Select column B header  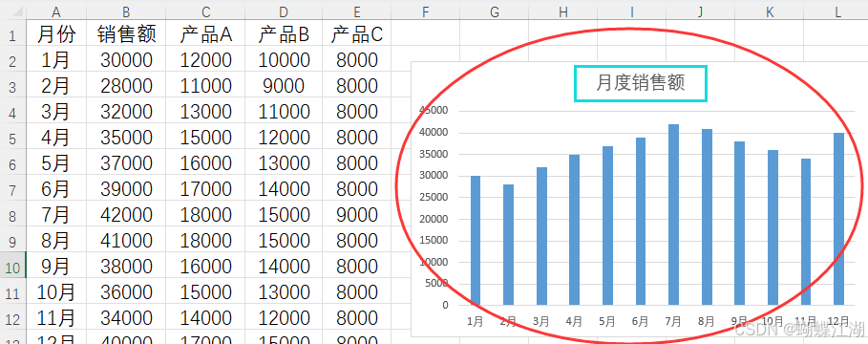pos(126,11)
